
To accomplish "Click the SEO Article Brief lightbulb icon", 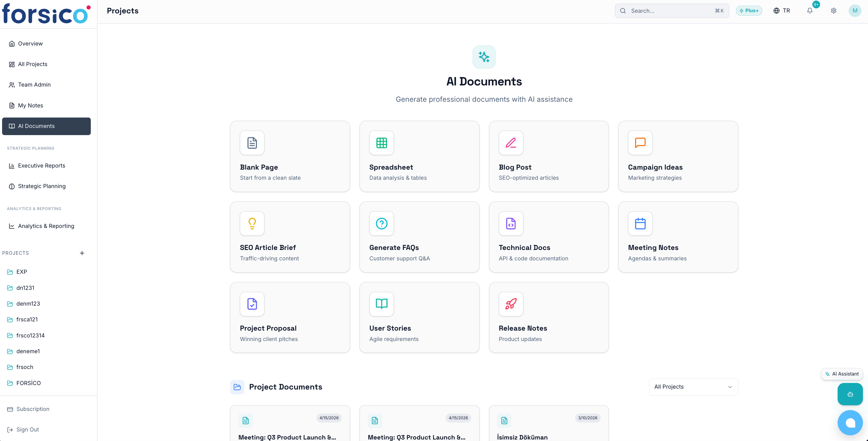I will 252,223.
